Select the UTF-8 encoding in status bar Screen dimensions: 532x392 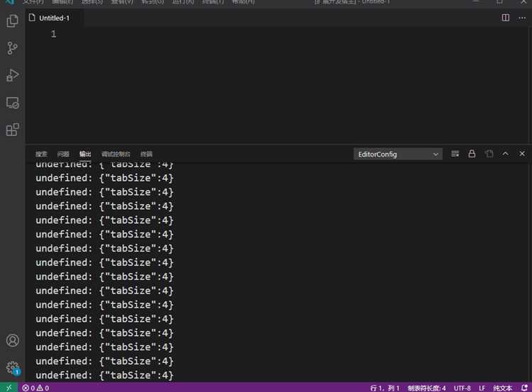pos(462,388)
